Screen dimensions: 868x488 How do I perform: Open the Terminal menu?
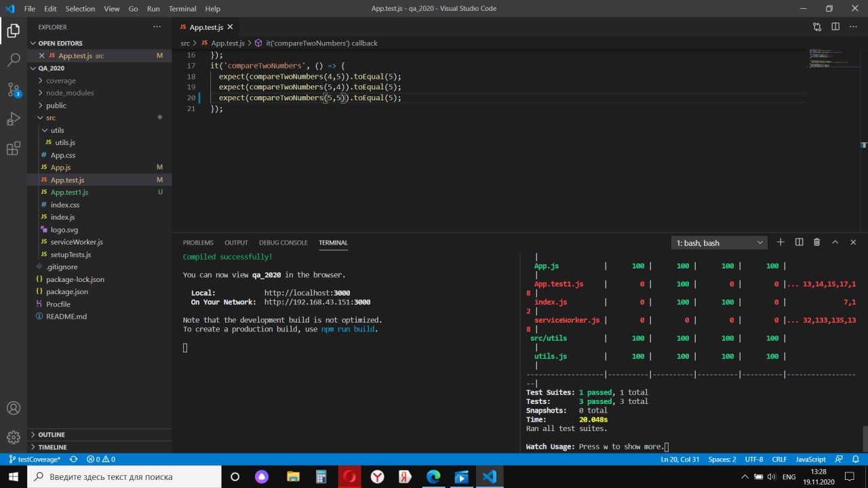pos(182,9)
